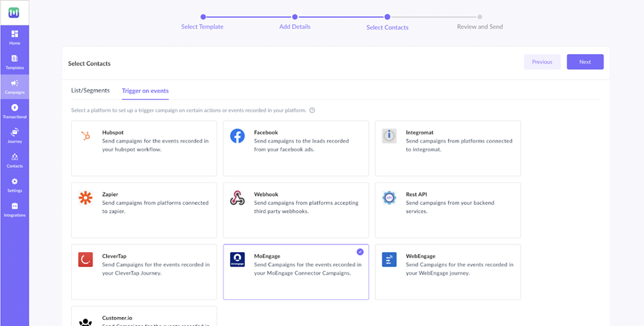Click the Next button

tap(585, 62)
